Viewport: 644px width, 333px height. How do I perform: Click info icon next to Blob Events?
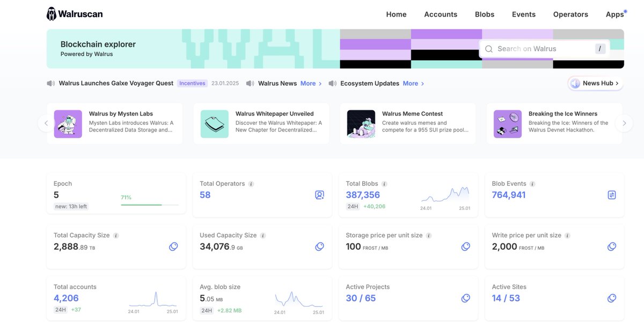coord(532,184)
